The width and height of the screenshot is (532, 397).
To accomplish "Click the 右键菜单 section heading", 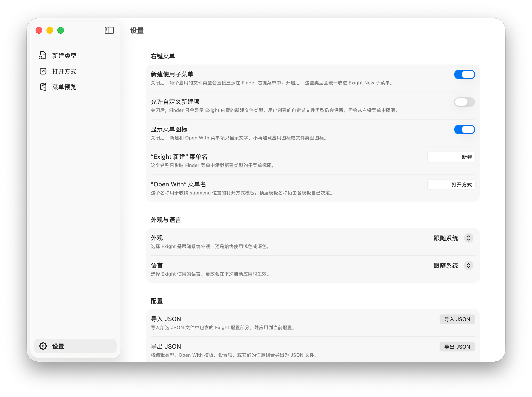I will 163,56.
